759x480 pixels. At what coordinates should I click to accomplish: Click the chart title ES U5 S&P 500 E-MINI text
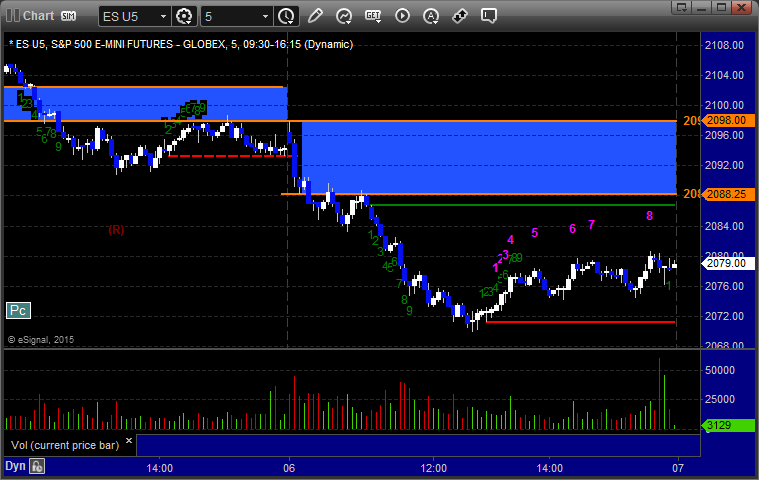point(181,45)
